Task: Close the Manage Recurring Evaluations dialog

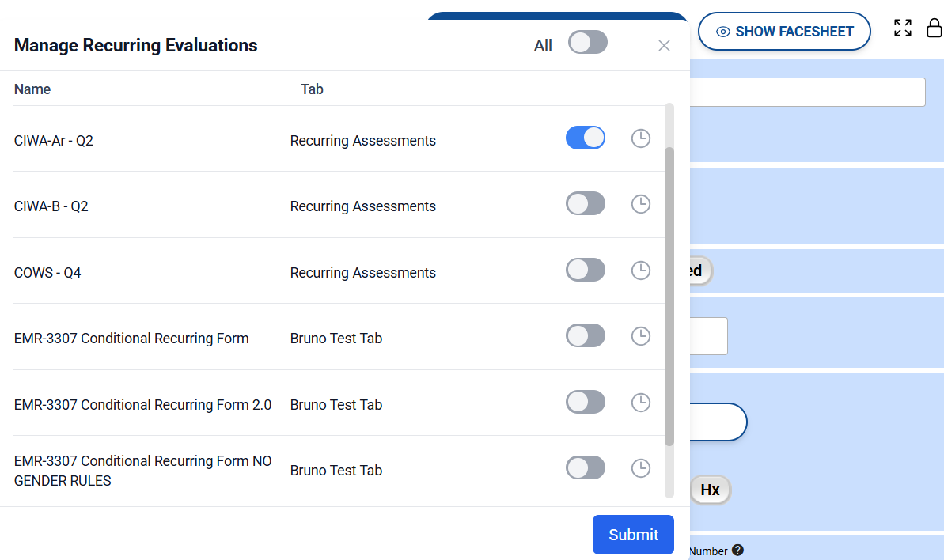Action: click(664, 46)
